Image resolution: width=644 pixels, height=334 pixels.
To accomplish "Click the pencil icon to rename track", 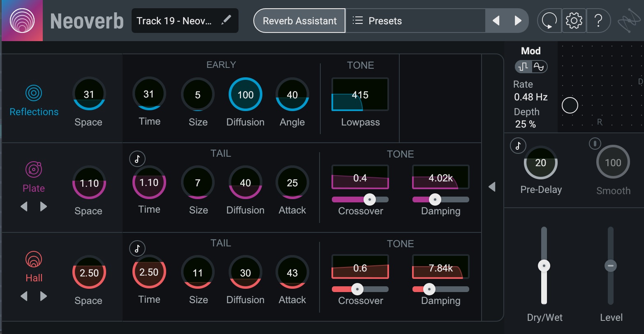I will [x=226, y=21].
